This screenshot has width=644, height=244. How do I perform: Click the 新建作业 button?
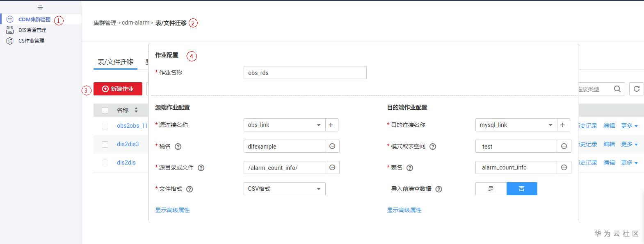pos(118,89)
